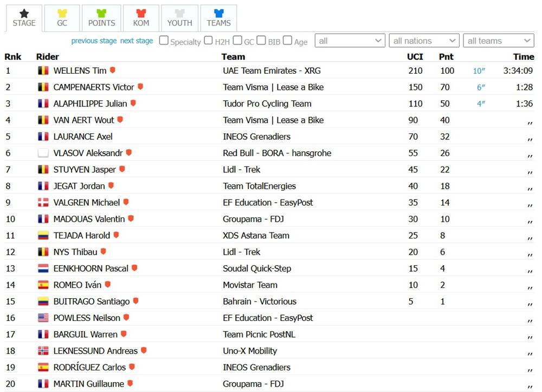
Task: Toggle the Age checkbox
Action: click(287, 41)
